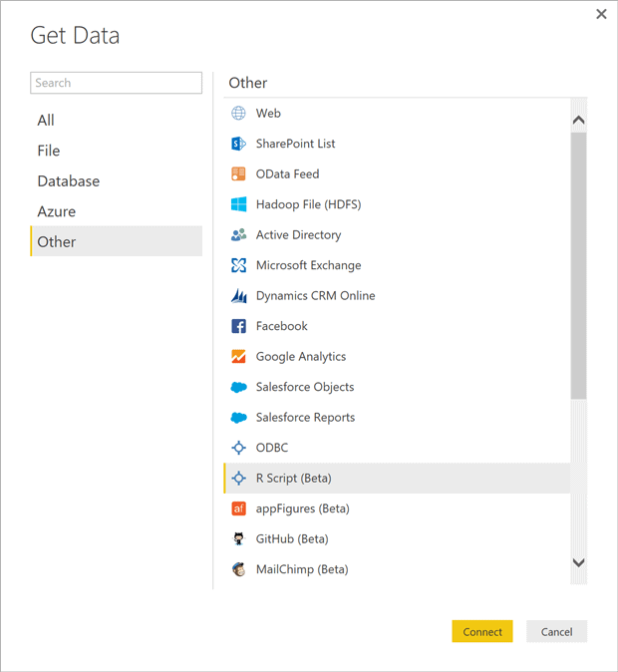Choose the OData Feed label

[288, 174]
